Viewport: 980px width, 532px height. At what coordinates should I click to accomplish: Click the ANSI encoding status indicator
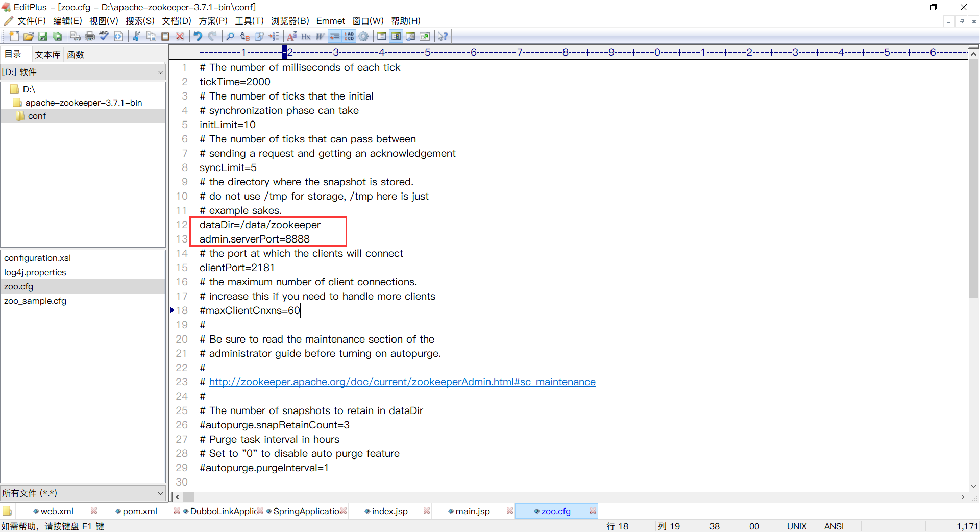(x=834, y=526)
